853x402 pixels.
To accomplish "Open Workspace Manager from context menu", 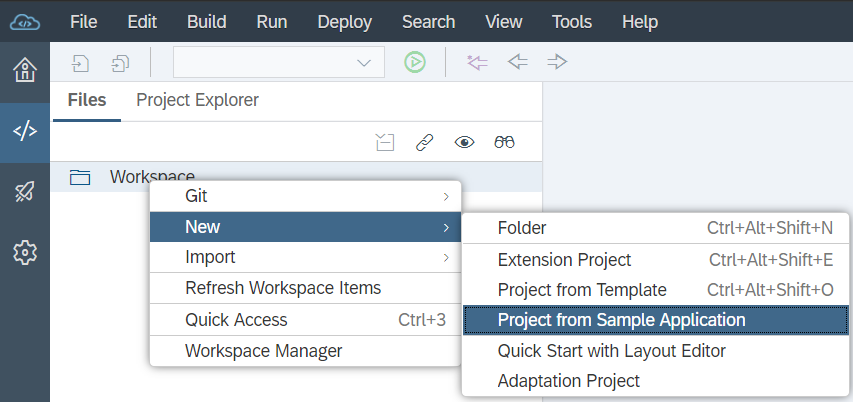I will (x=305, y=351).
